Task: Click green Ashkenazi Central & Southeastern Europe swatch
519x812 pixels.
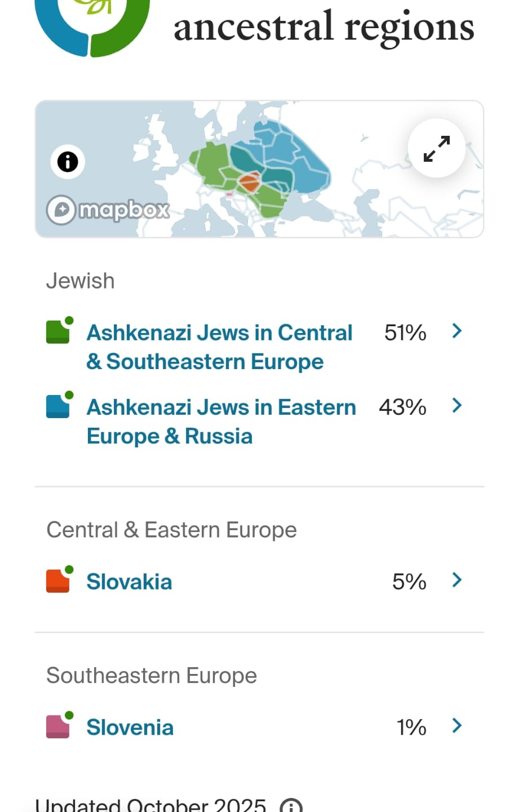Action: (59, 331)
